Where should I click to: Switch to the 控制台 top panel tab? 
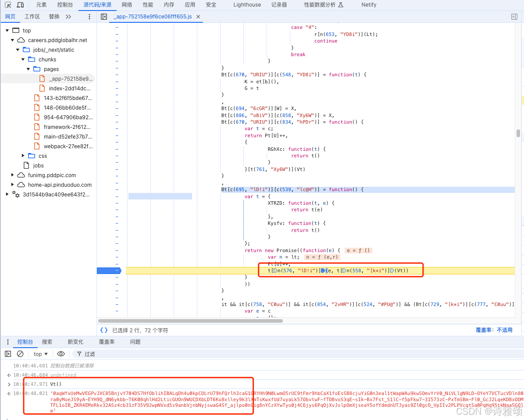(x=65, y=5)
